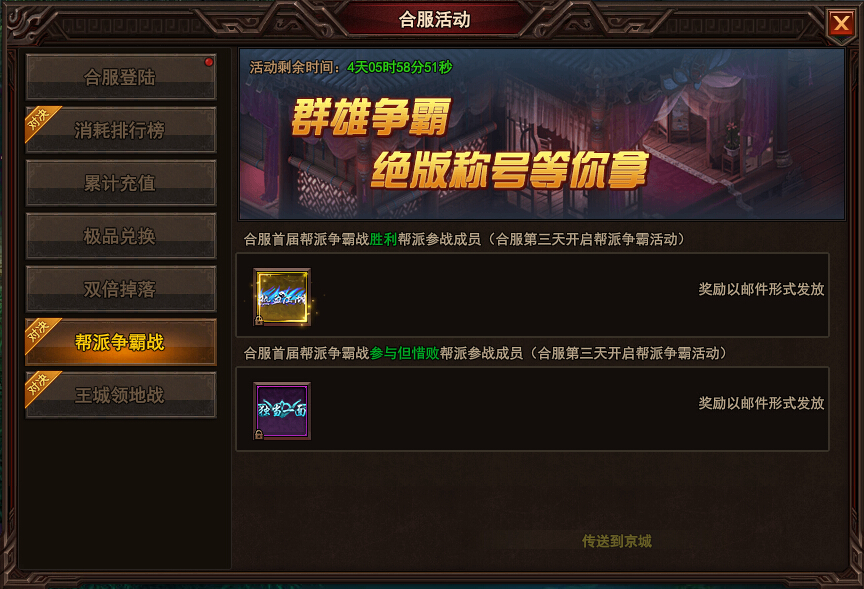Click the 传送到京城 teleport link
The height and width of the screenshot is (589, 864).
point(617,541)
